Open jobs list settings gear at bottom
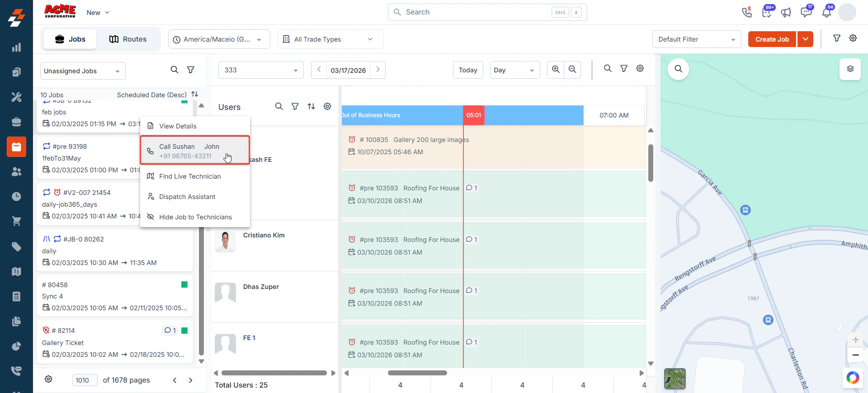This screenshot has width=868, height=393. coord(48,379)
